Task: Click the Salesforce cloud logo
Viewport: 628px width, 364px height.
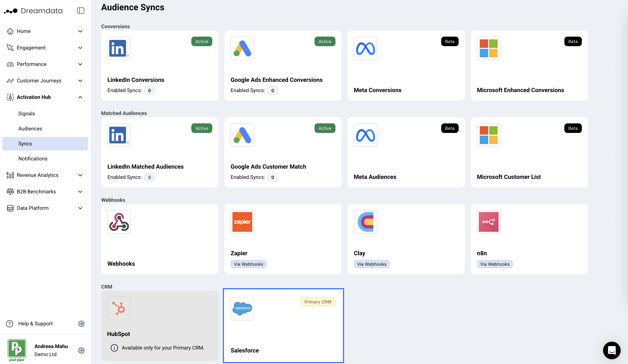Action: tap(242, 309)
